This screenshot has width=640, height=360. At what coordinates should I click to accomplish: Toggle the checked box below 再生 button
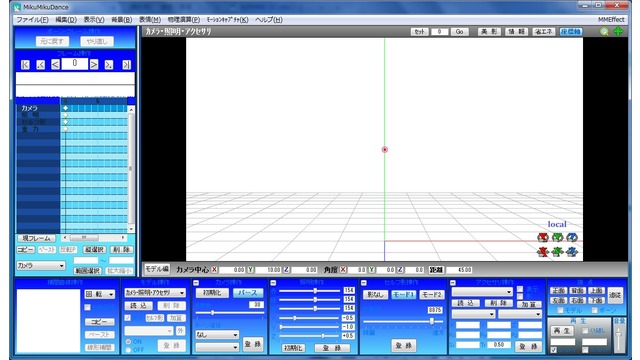553,350
